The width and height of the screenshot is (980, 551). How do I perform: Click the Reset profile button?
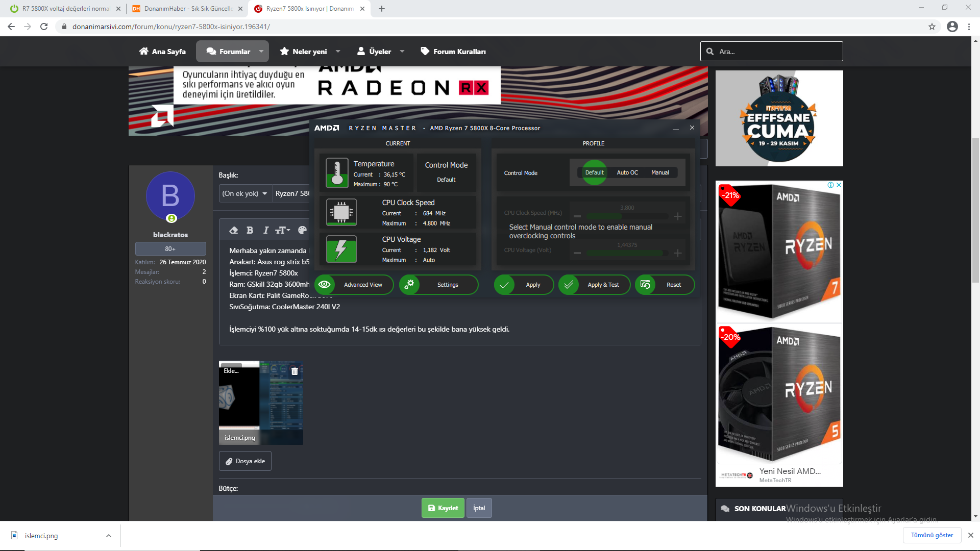[x=665, y=285]
